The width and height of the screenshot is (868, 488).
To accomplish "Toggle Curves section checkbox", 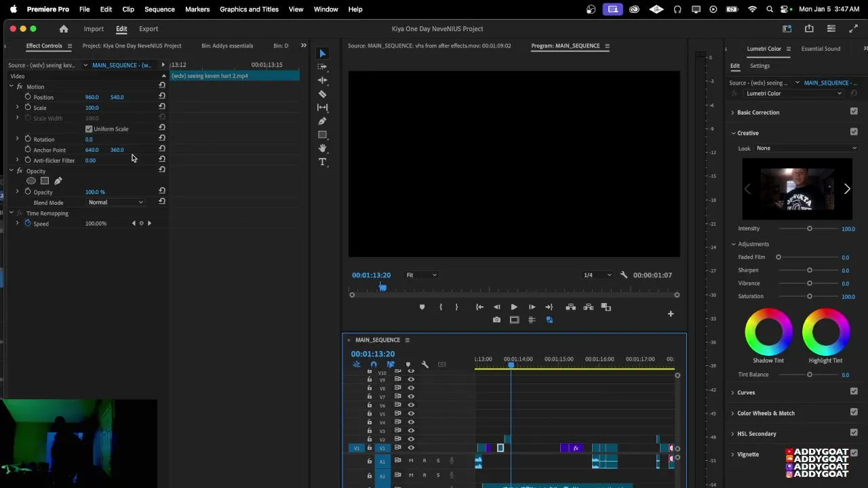I will point(854,392).
